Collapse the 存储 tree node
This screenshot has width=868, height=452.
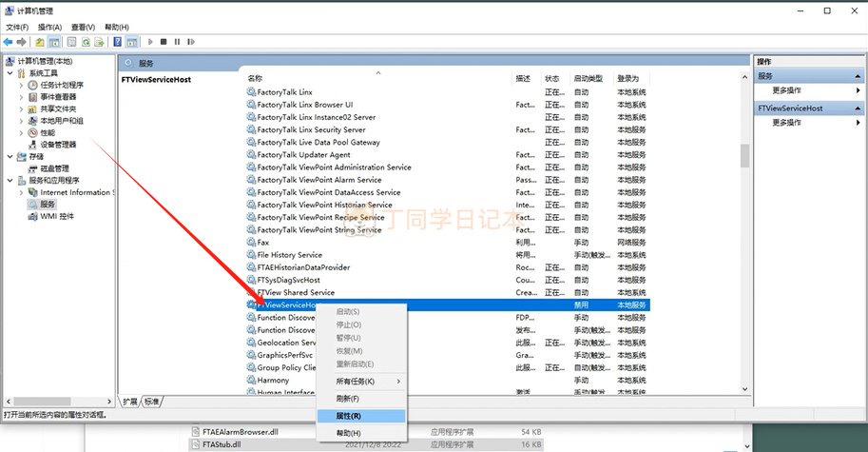(10, 157)
